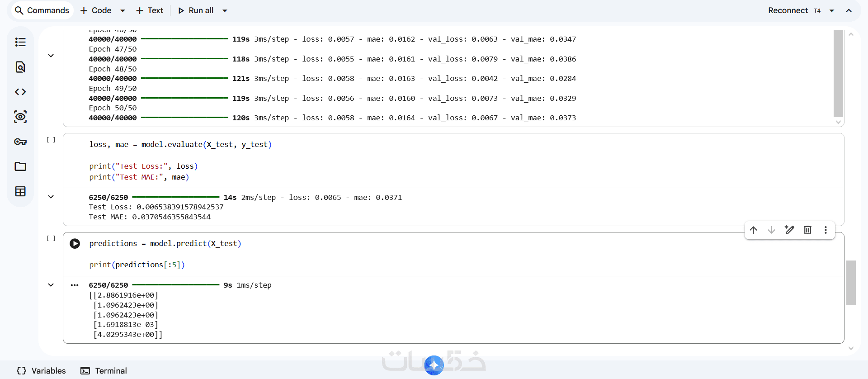The image size is (868, 379).
Task: Open more cell actions menu
Action: tap(826, 230)
